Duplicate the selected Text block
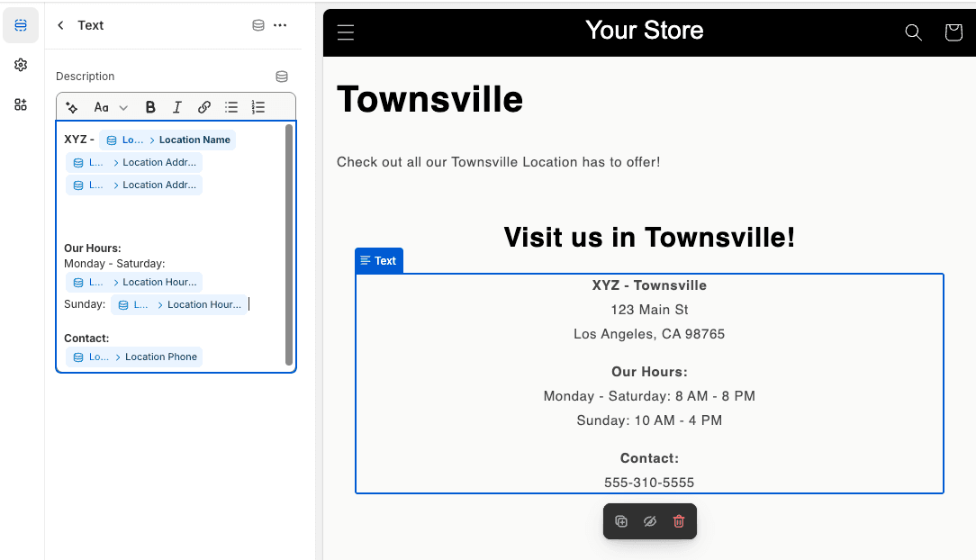 click(621, 521)
